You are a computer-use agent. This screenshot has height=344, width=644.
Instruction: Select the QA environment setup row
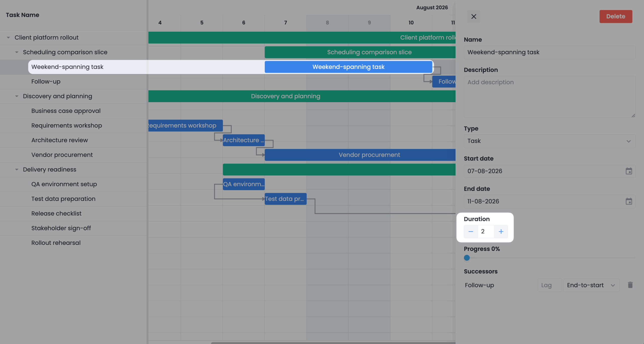click(73, 184)
